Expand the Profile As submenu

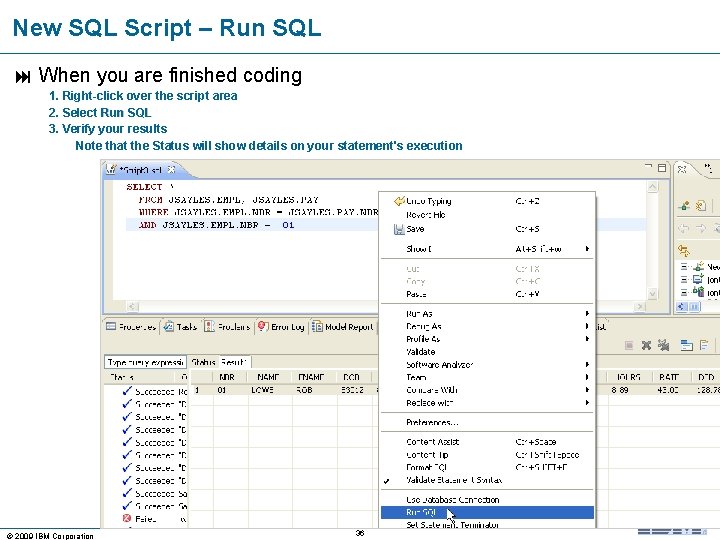point(487,339)
